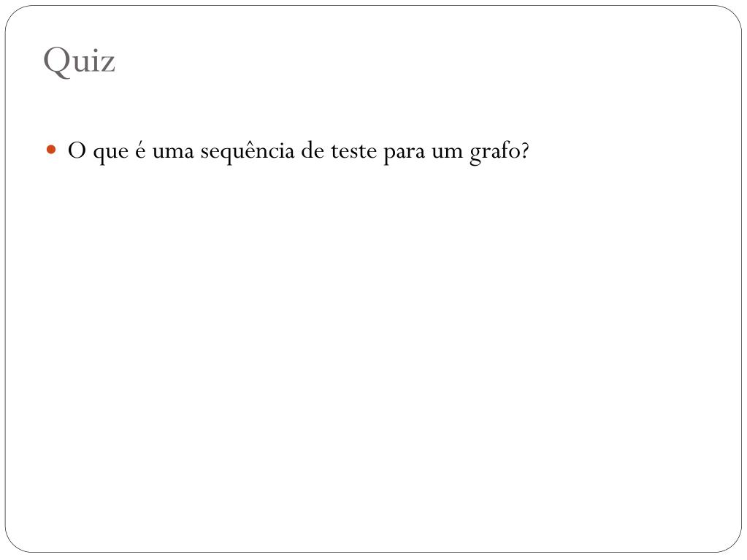The width and height of the screenshot is (747, 560).
Task: Click the rounded top-right corner of slide border
Action: click(734, 13)
